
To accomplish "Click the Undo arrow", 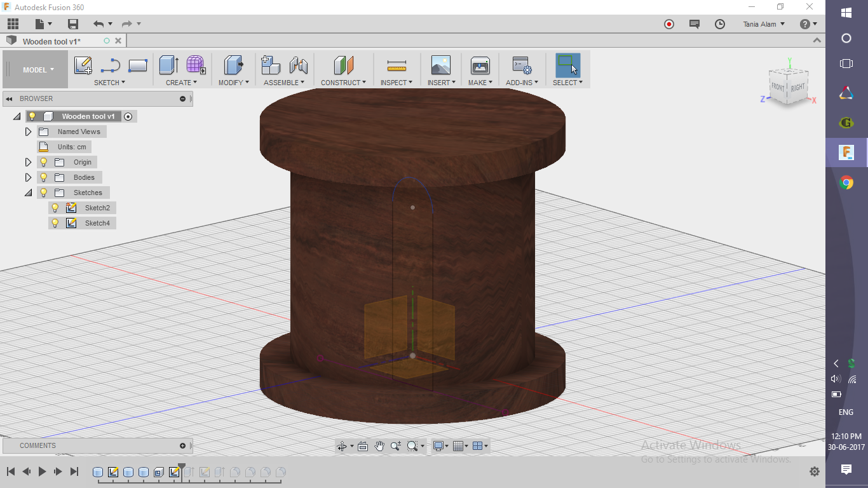I will pyautogui.click(x=98, y=24).
